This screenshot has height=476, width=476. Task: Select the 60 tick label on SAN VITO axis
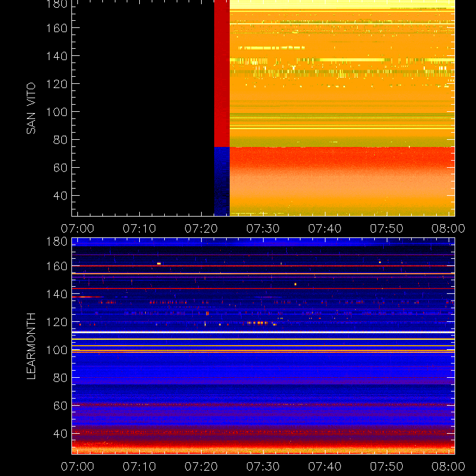point(61,168)
